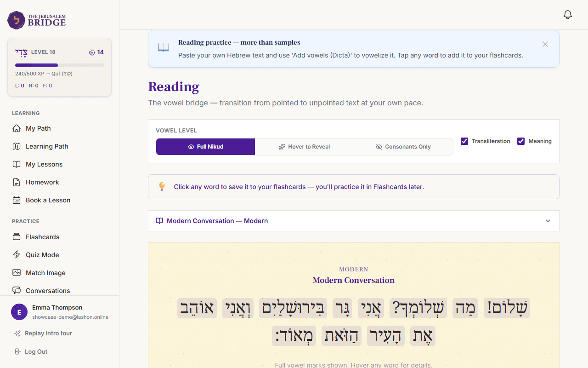Dismiss the Reading practice banner

[545, 44]
